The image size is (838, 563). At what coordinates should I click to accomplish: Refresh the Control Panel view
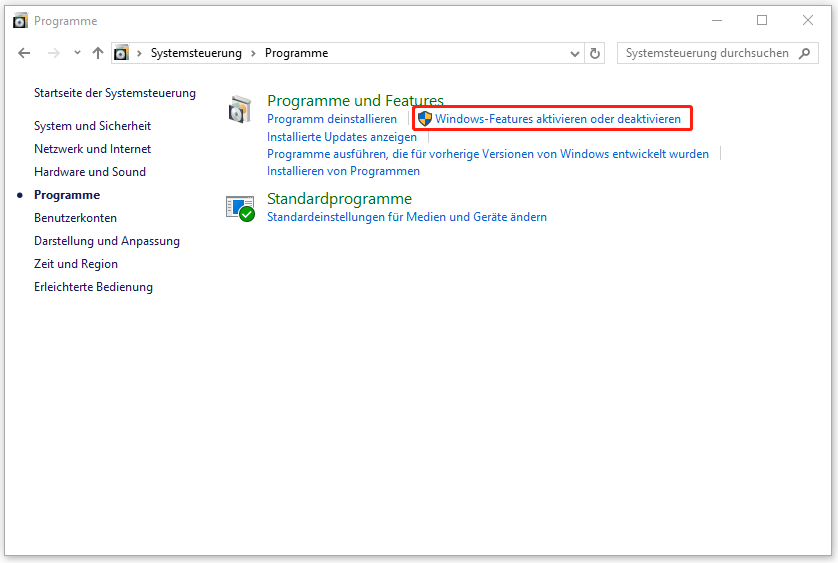[x=595, y=53]
